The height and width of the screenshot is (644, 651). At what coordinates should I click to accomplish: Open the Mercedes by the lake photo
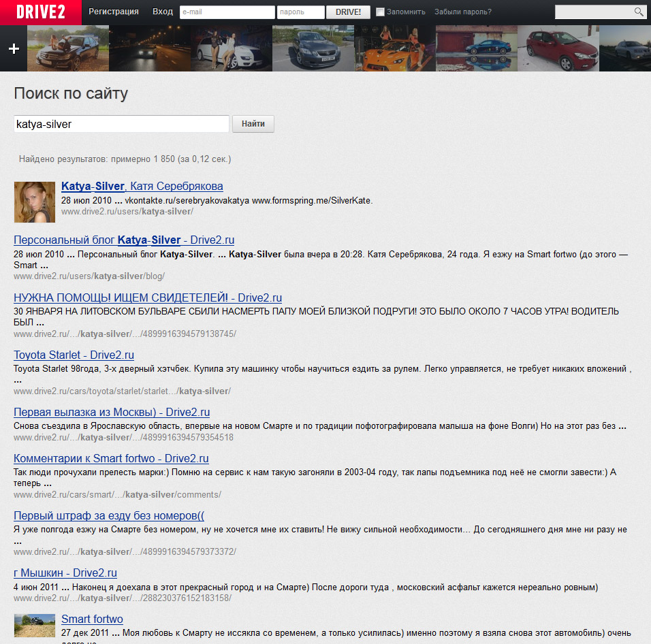click(x=68, y=48)
